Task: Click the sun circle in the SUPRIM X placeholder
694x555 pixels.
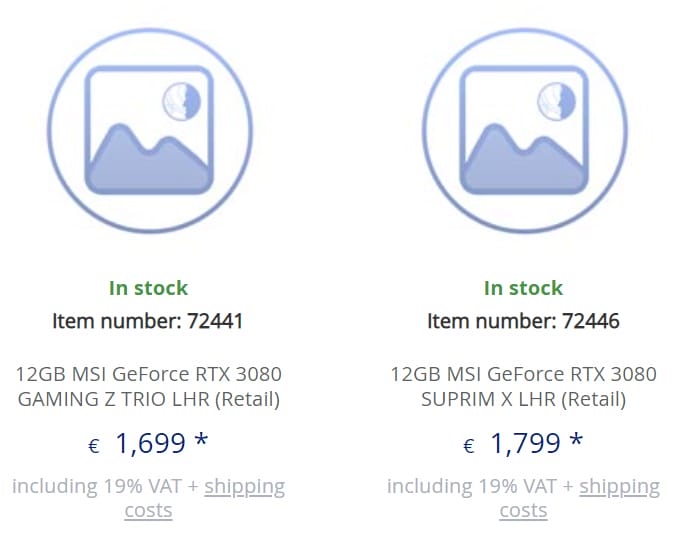Action: pos(556,101)
